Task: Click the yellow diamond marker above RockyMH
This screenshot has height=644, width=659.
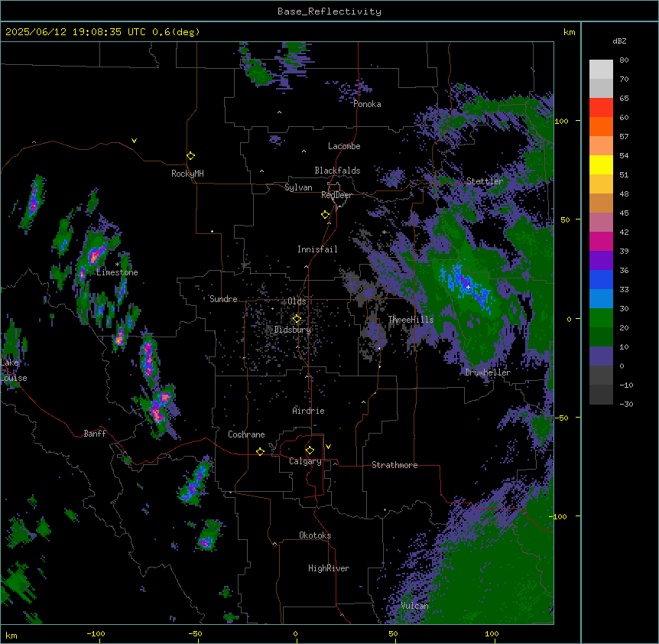Action: (x=191, y=156)
